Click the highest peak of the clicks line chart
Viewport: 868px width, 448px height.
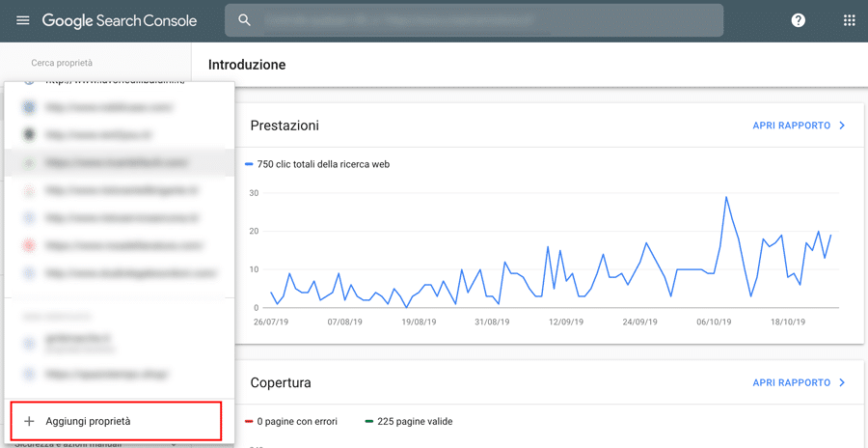point(725,197)
